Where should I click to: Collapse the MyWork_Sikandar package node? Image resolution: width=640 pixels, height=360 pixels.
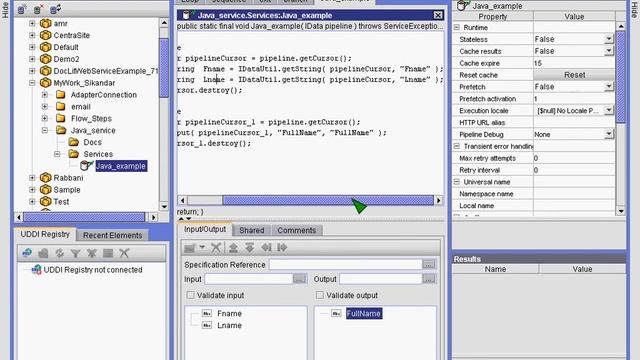(32, 83)
